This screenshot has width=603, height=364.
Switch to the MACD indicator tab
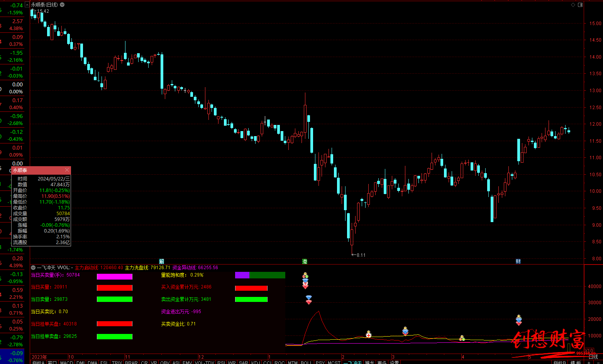tap(66, 362)
